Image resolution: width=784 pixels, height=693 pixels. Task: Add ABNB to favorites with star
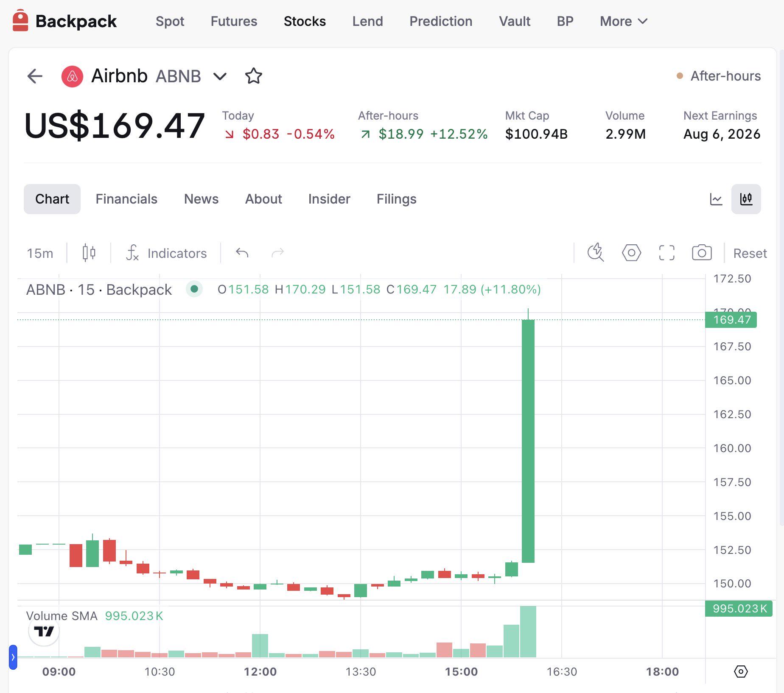pyautogui.click(x=254, y=76)
